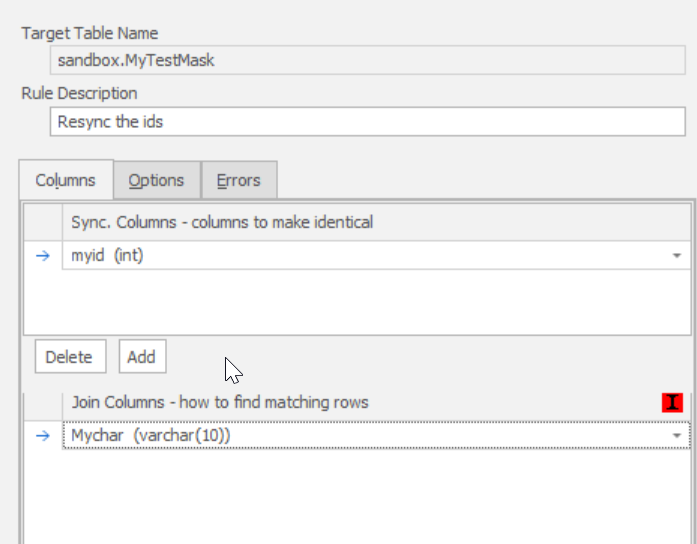This screenshot has height=544, width=697.
Task: Select the Mychar (varchar(10)) cell text
Action: click(150, 436)
